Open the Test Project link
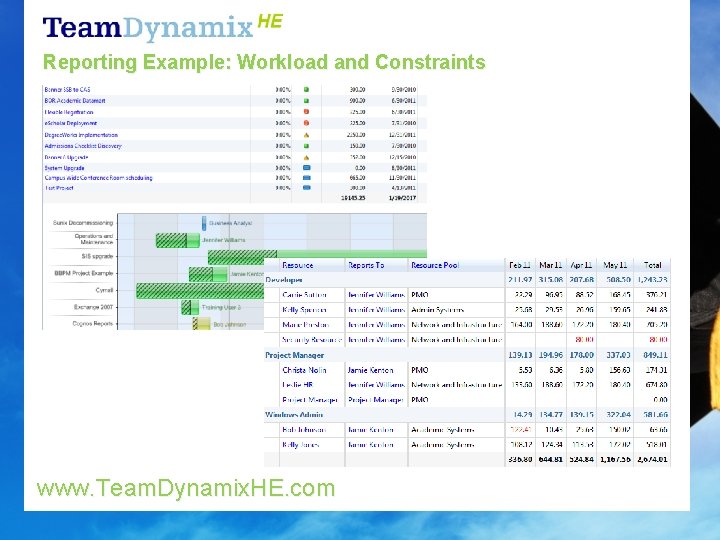Viewport: 720px width, 540px height. (x=59, y=188)
